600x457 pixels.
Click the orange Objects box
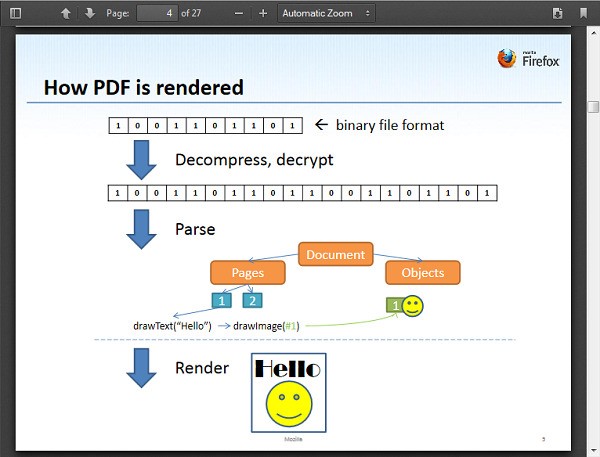click(422, 273)
